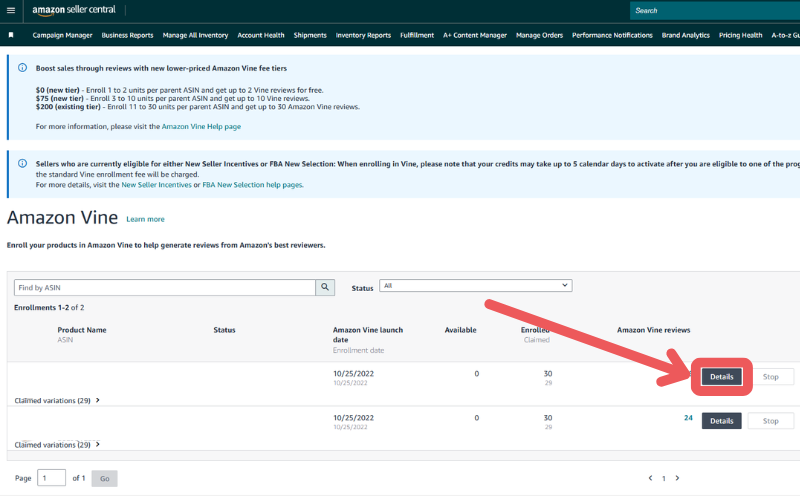Click the Available column header
The image size is (800, 500).
460,330
